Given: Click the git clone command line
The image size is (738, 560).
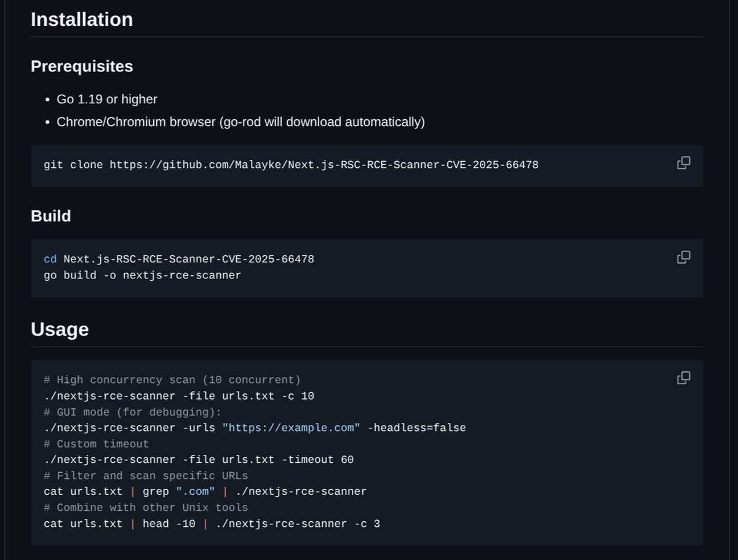Looking at the screenshot, I should 291,165.
